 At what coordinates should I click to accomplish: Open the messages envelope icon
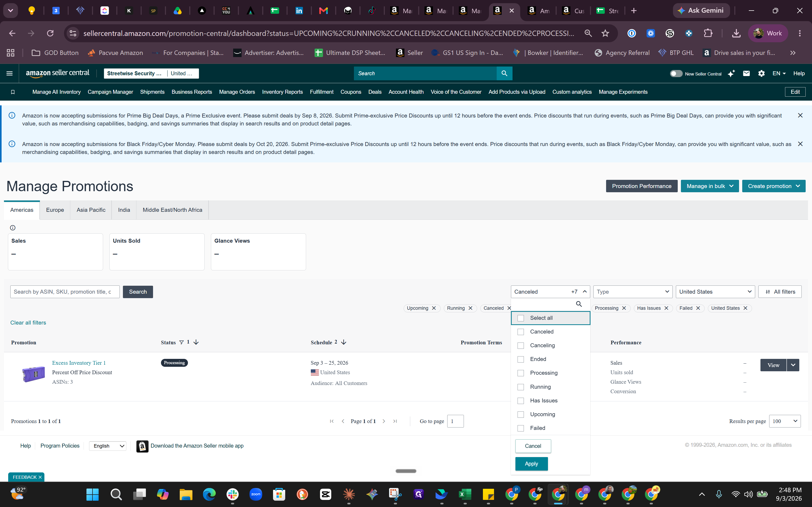(746, 73)
